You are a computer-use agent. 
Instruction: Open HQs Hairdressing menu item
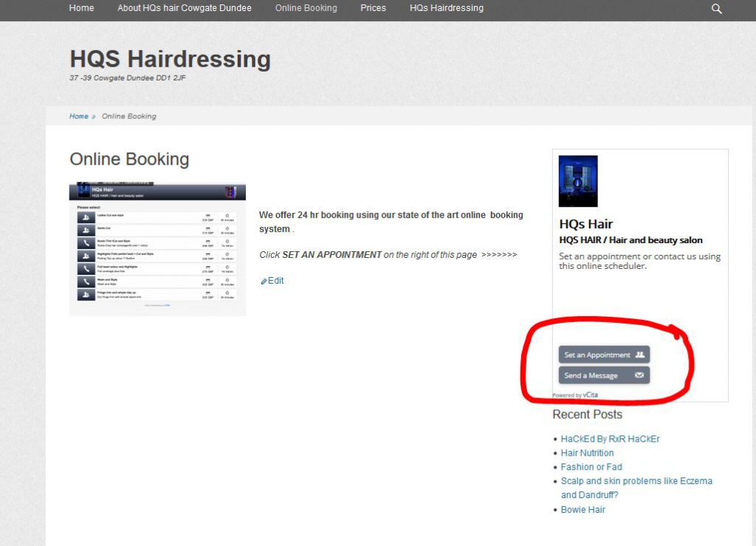[x=447, y=8]
